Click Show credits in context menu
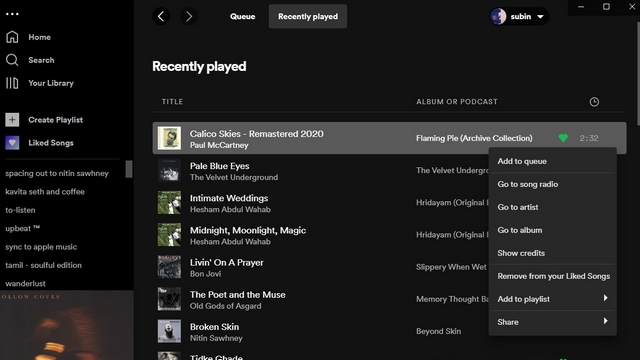The height and width of the screenshot is (360, 640). 553,253
